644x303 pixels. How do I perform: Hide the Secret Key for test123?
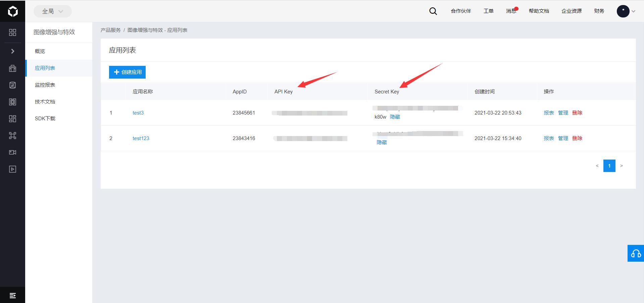point(382,142)
